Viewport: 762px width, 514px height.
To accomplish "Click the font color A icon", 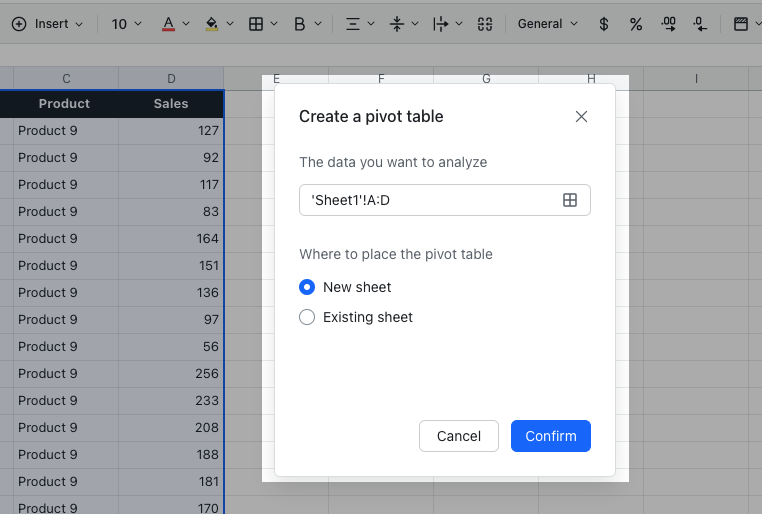I will pos(168,23).
